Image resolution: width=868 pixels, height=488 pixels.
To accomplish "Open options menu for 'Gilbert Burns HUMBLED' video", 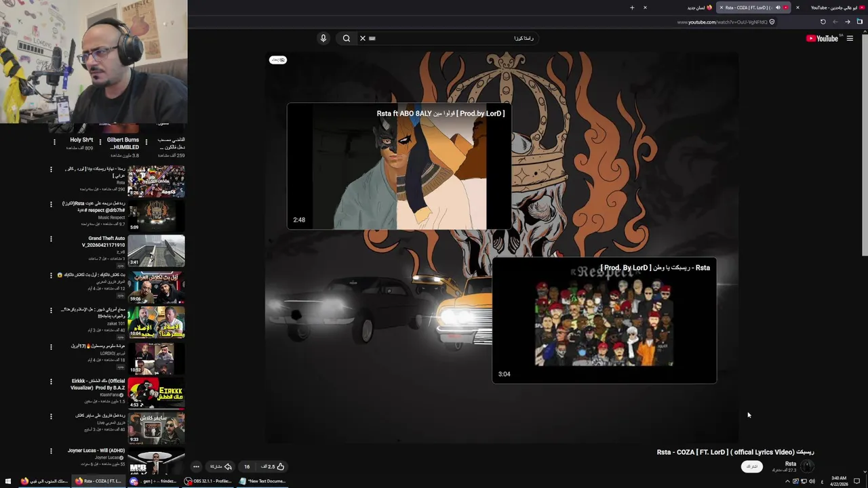I will pos(100,142).
